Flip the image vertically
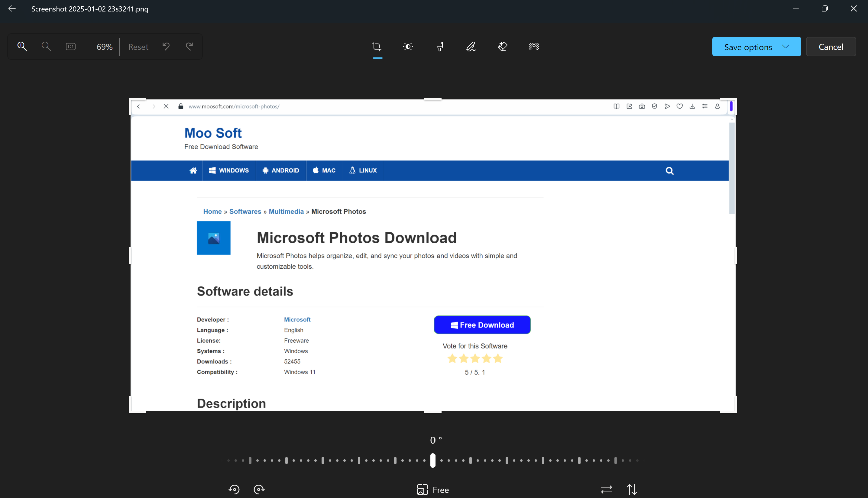This screenshot has height=498, width=868. (x=632, y=490)
